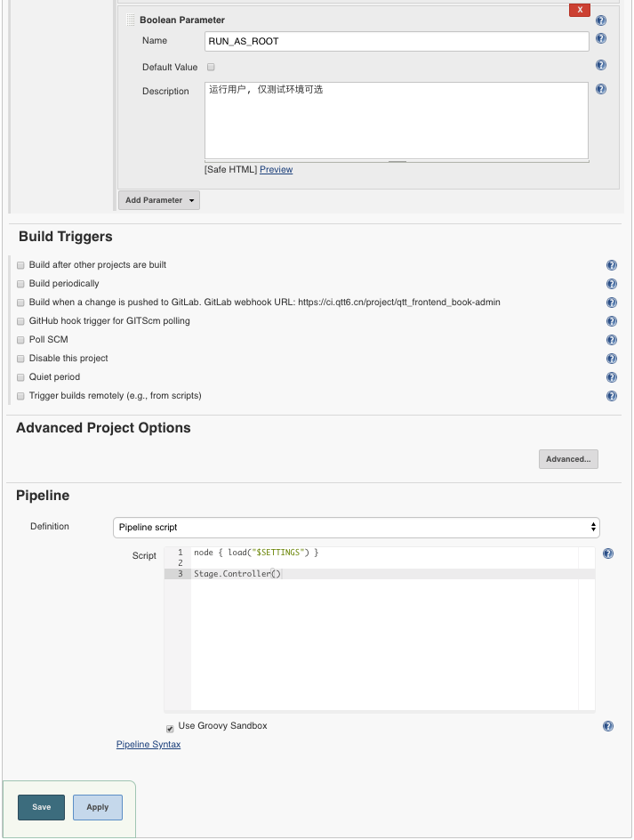Tick the RUN_AS_ROOT Default Value checkbox
634x840 pixels.
click(x=211, y=67)
